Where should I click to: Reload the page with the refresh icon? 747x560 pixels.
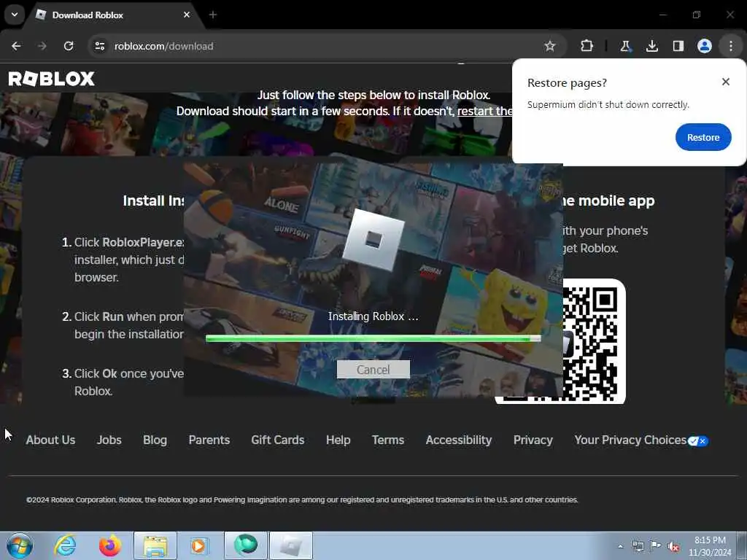[69, 46]
